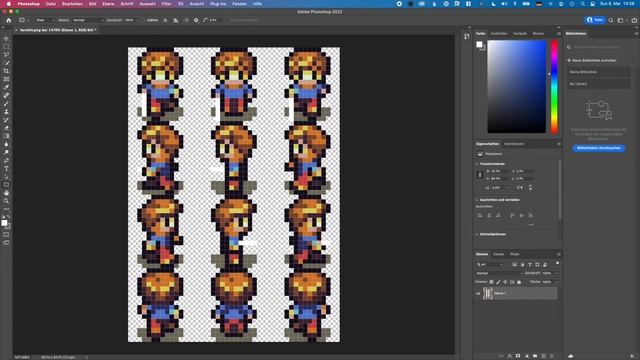Click cloud icon at Libraries panel bottom

(x=571, y=356)
